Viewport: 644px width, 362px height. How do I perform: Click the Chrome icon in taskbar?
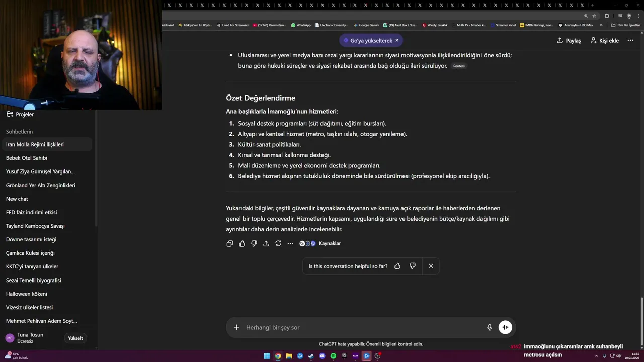click(278, 356)
